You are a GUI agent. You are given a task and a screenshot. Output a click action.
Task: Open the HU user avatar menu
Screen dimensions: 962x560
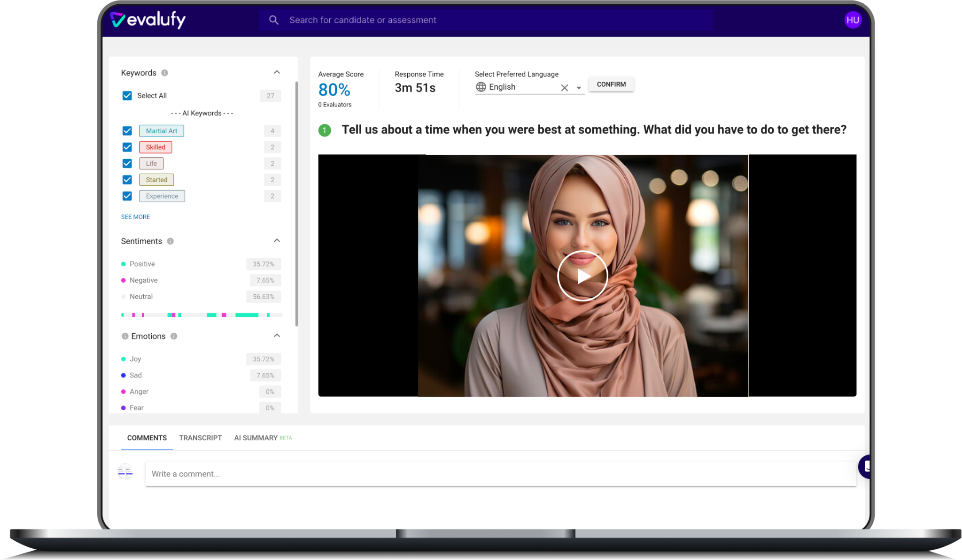pos(853,20)
